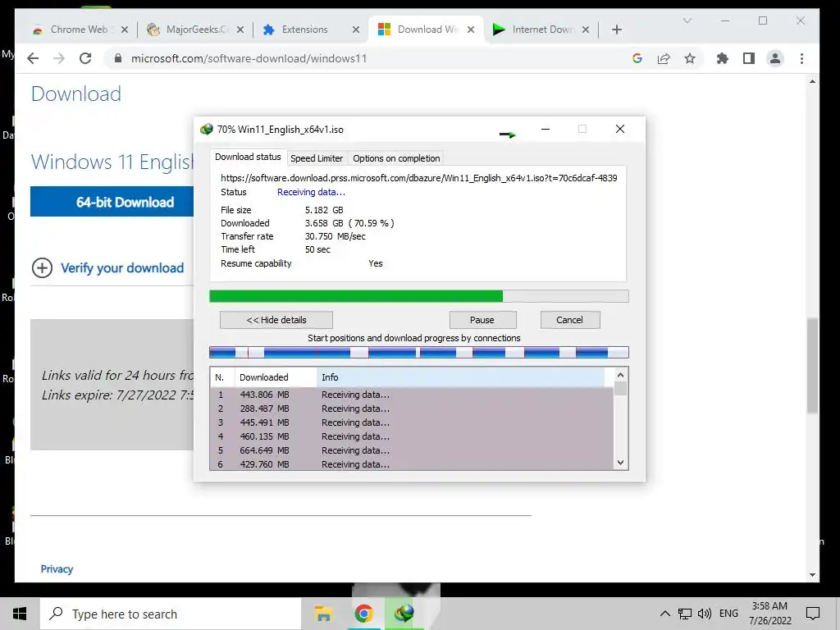Viewport: 840px width, 630px height.
Task: Click the Chrome forward arrow
Action: click(59, 58)
